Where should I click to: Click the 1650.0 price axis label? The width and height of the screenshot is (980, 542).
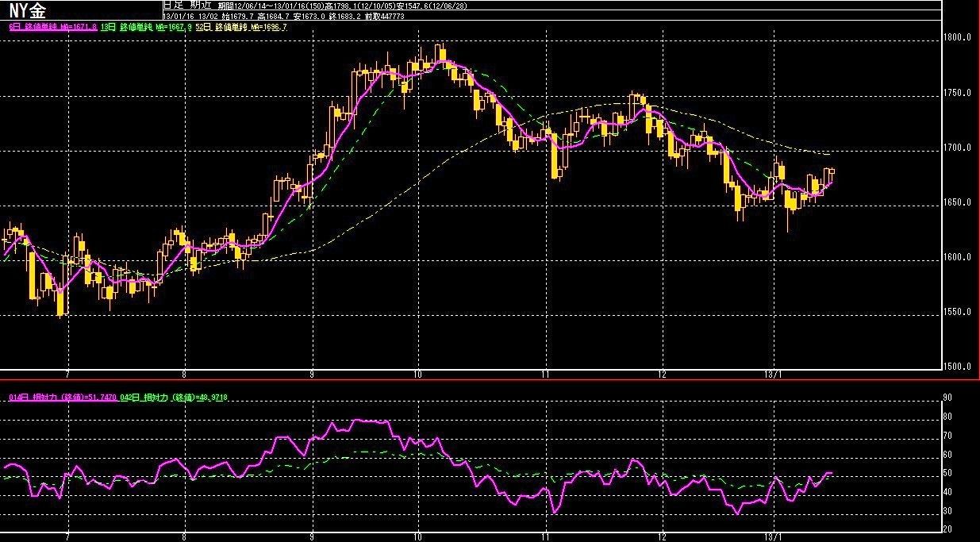click(x=959, y=202)
